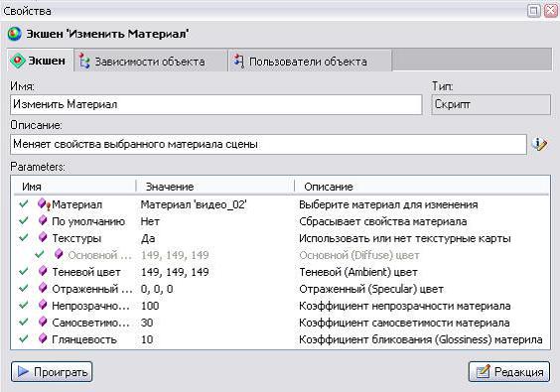
Task: Click purple gem icon of Основной parameter
Action: point(59,254)
